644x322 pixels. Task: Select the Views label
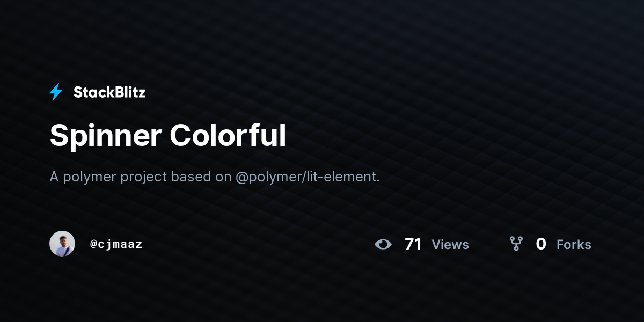point(450,245)
